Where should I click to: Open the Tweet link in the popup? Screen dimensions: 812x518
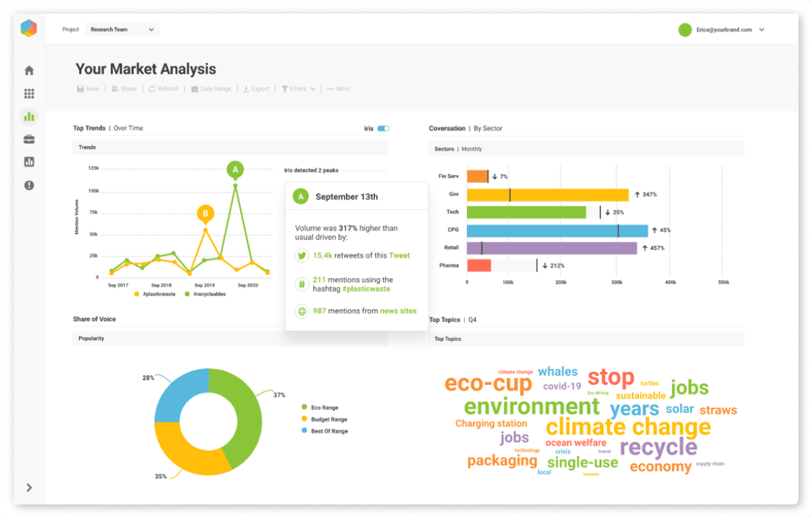tap(399, 255)
